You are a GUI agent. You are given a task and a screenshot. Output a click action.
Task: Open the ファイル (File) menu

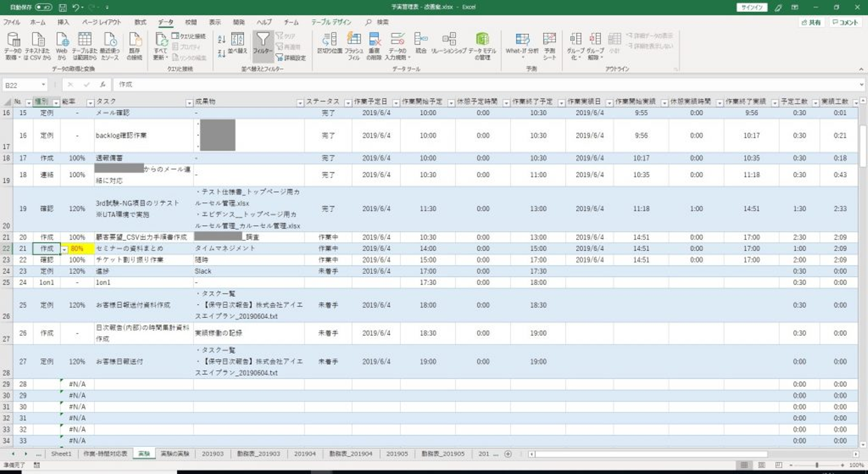(x=11, y=22)
